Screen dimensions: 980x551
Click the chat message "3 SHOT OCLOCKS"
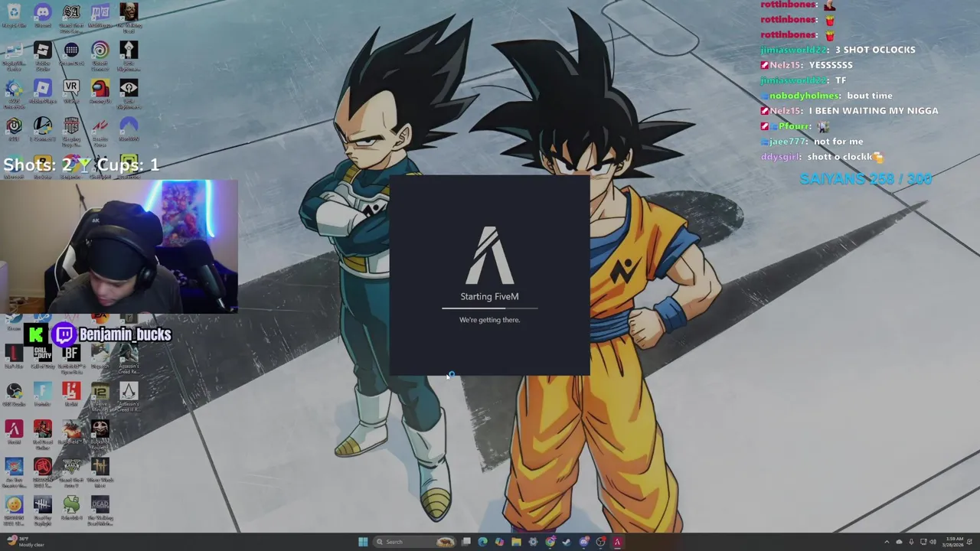point(874,50)
